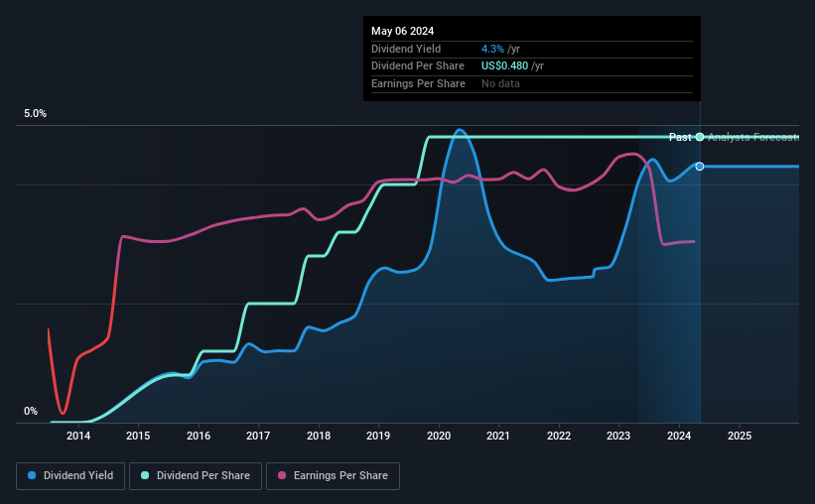This screenshot has width=815, height=504.
Task: Select the 2020 axis label
Action: 439,436
